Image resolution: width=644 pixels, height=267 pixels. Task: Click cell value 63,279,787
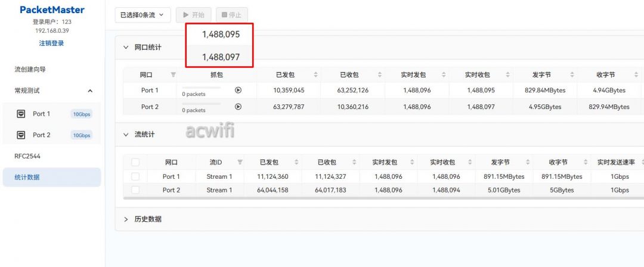click(x=289, y=107)
